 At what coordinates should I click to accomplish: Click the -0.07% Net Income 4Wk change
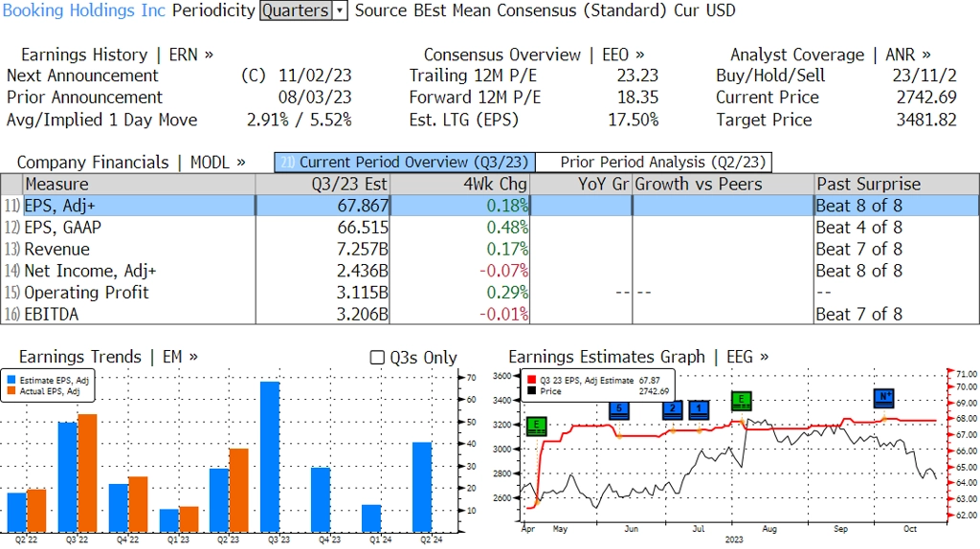[x=503, y=271]
